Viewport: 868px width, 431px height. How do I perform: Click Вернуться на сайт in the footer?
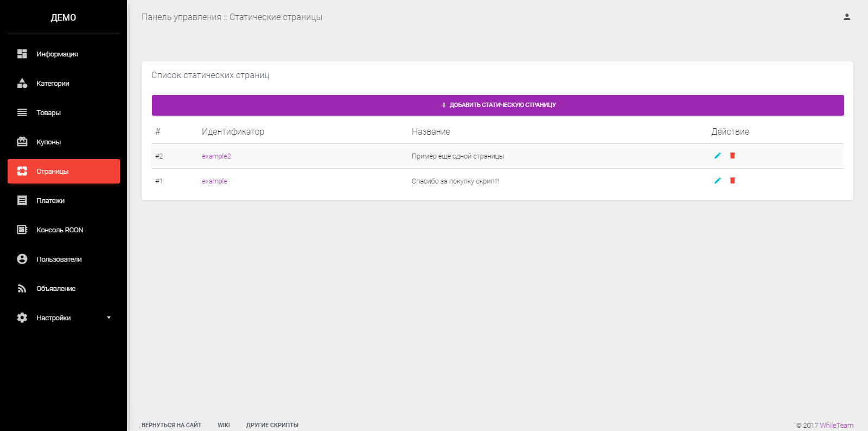click(171, 425)
